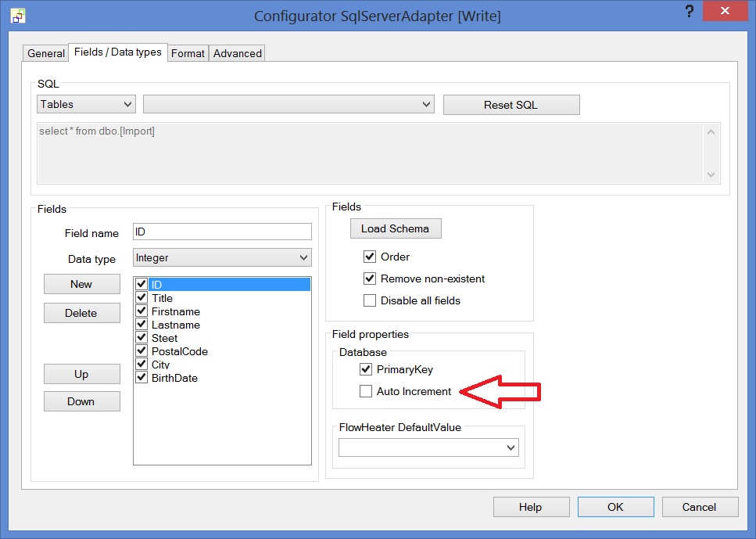756x539 pixels.
Task: Click the Field name input box
Action: coord(221,232)
